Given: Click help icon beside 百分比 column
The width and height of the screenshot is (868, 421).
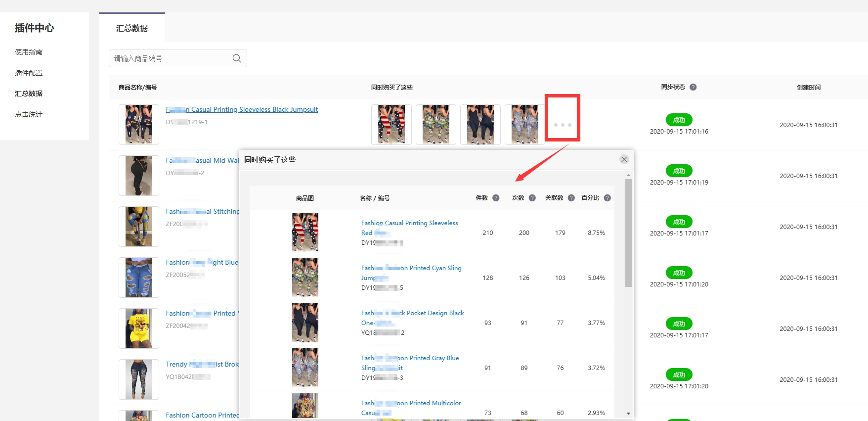Looking at the screenshot, I should 608,198.
